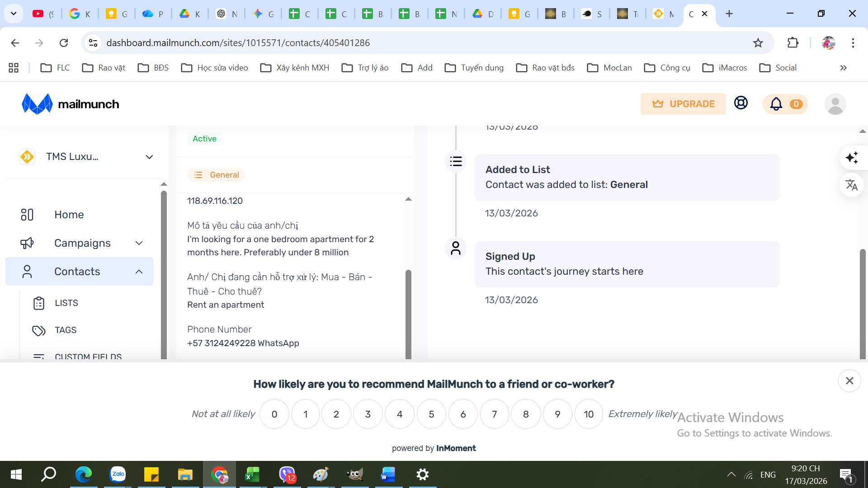
Task: Open the notifications bell
Action: (x=776, y=104)
